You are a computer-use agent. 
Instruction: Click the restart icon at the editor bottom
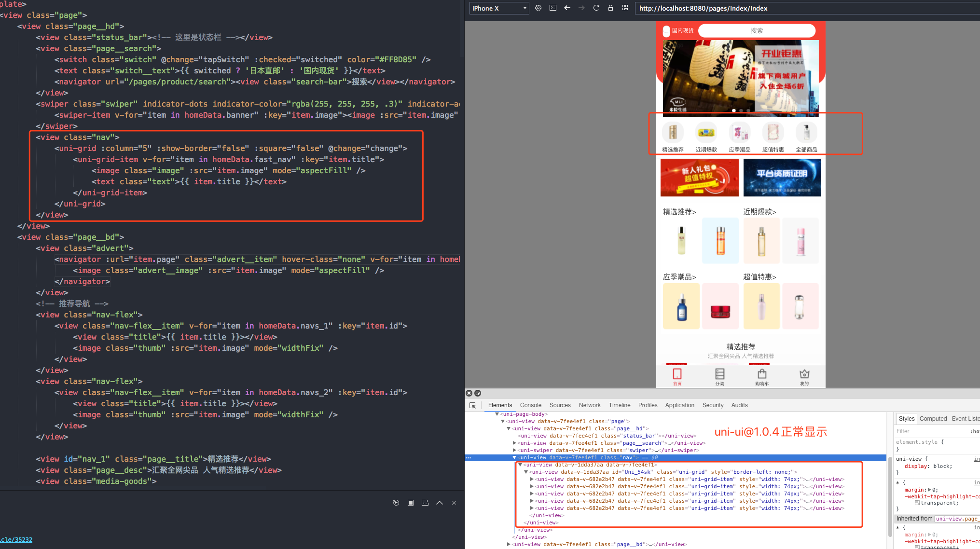(x=396, y=503)
